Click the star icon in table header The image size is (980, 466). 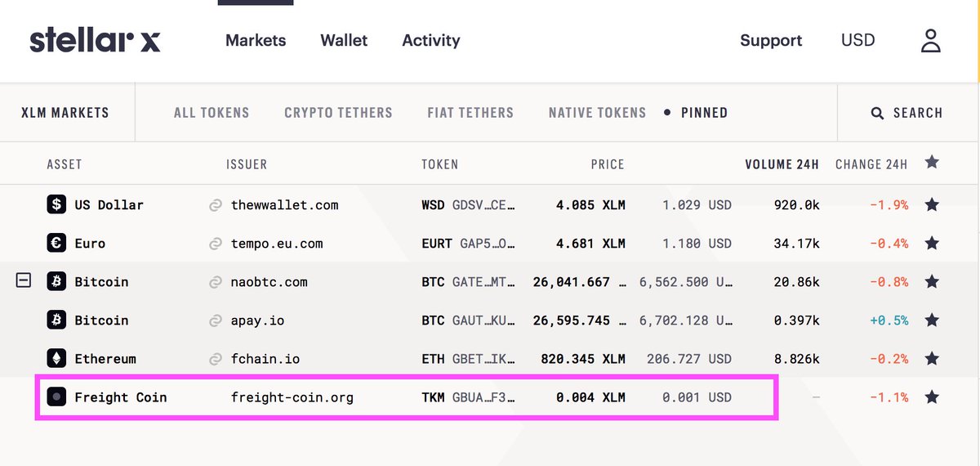point(932,162)
